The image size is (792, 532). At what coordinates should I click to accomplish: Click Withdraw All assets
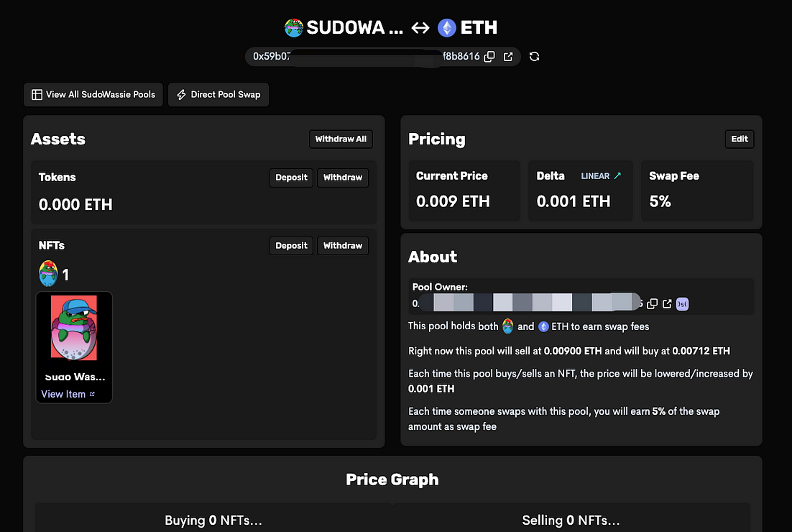tap(341, 139)
